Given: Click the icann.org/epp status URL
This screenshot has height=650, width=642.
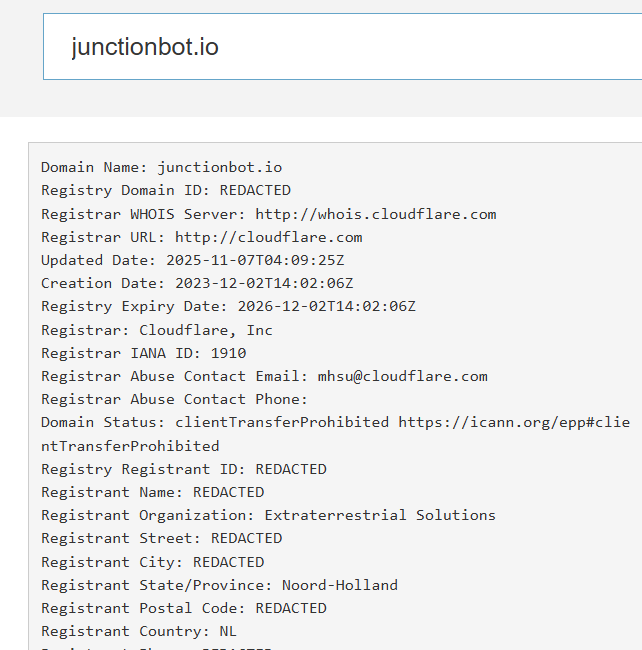Looking at the screenshot, I should [514, 422].
